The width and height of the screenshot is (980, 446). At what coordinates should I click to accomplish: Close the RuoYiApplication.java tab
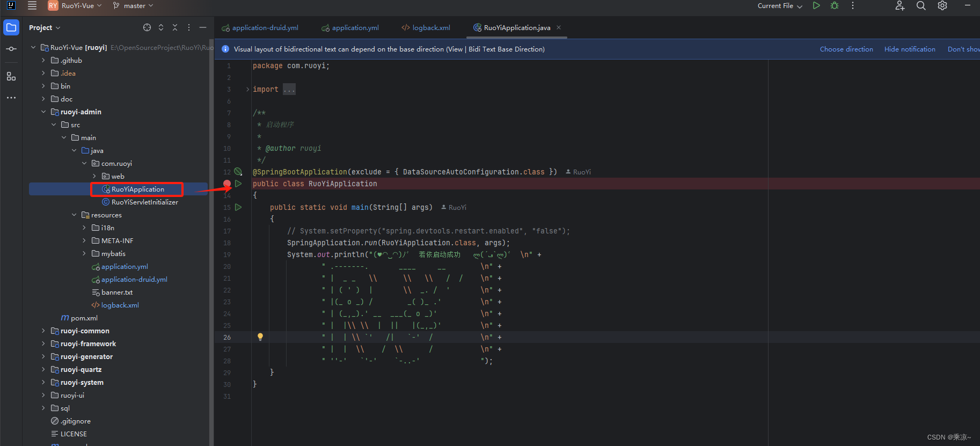coord(559,27)
